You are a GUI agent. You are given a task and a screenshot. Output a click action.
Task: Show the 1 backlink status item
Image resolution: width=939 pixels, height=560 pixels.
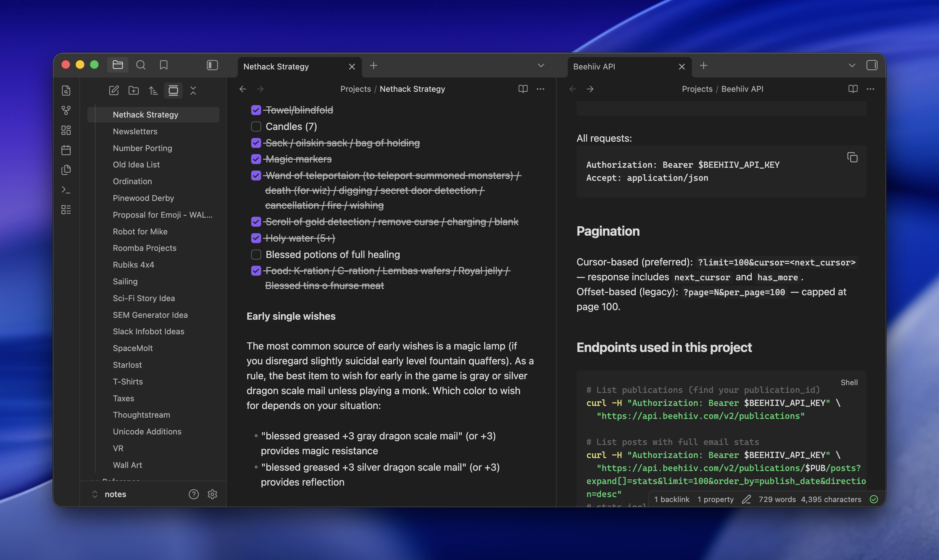click(x=671, y=499)
